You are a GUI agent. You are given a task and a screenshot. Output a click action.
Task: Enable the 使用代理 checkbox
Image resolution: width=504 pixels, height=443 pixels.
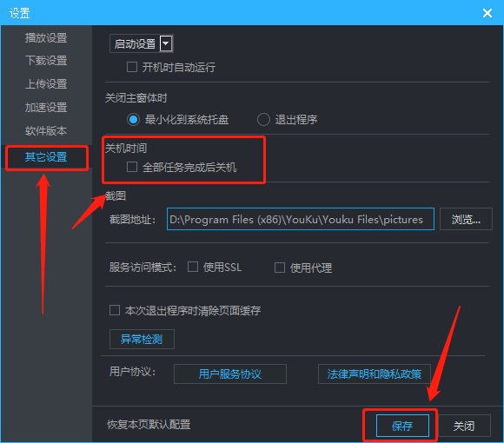[280, 268]
